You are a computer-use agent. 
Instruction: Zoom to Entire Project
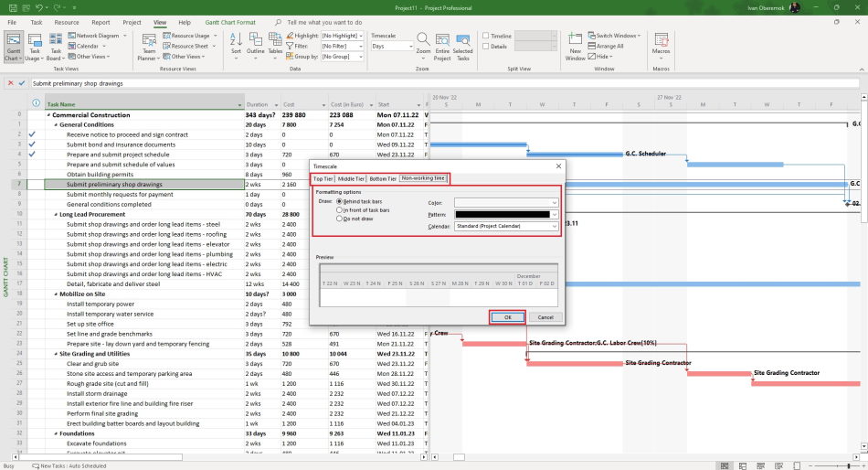pyautogui.click(x=442, y=47)
